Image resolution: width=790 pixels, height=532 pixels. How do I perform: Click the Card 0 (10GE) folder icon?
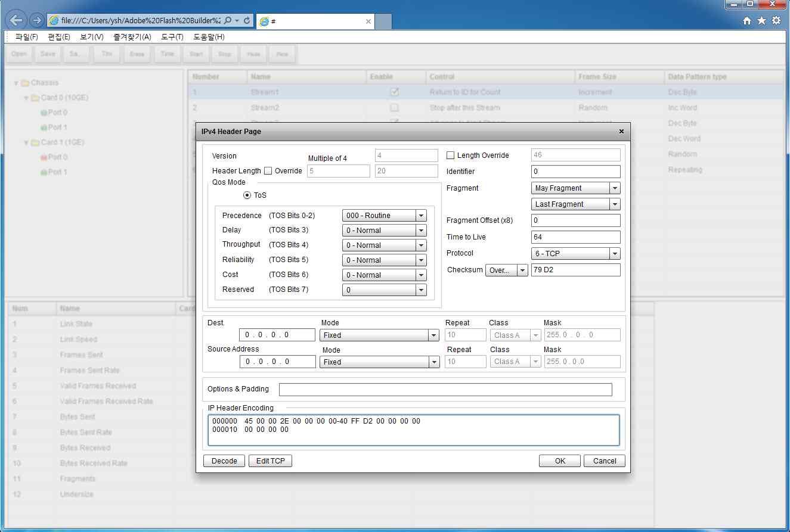point(35,98)
